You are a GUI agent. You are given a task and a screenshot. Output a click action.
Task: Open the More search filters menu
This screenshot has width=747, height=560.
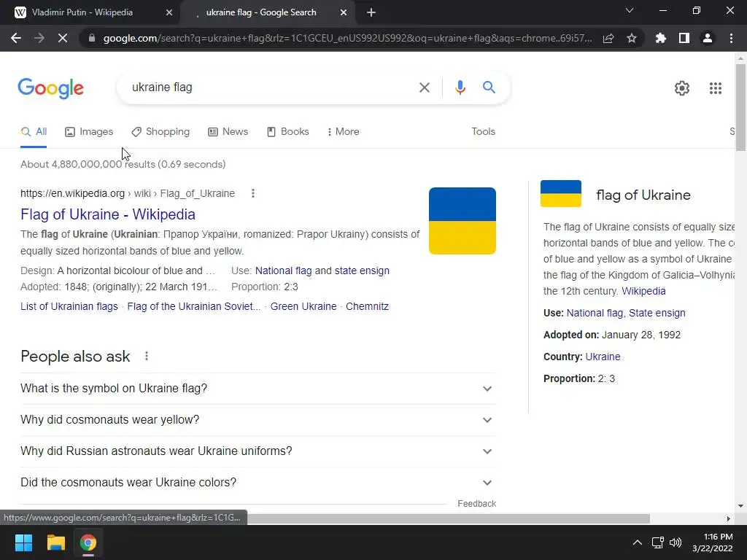click(x=343, y=132)
